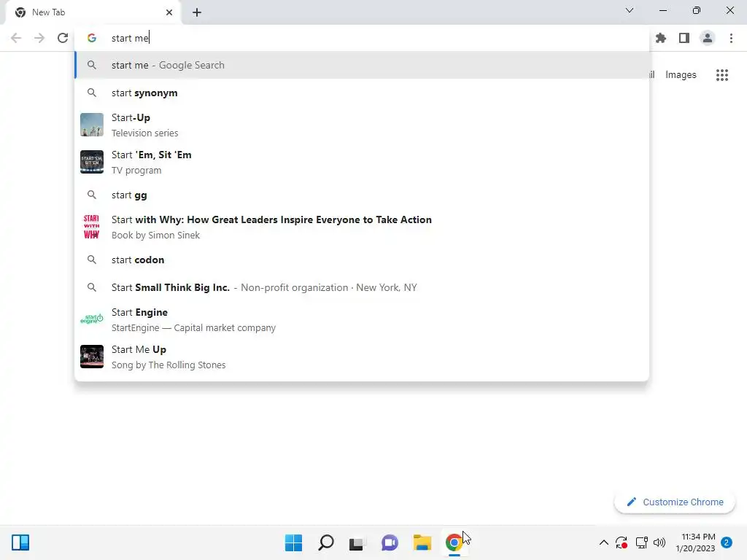The height and width of the screenshot is (560, 747).
Task: Choose 'start me - Google Search' suggestion
Action: pyautogui.click(x=362, y=65)
